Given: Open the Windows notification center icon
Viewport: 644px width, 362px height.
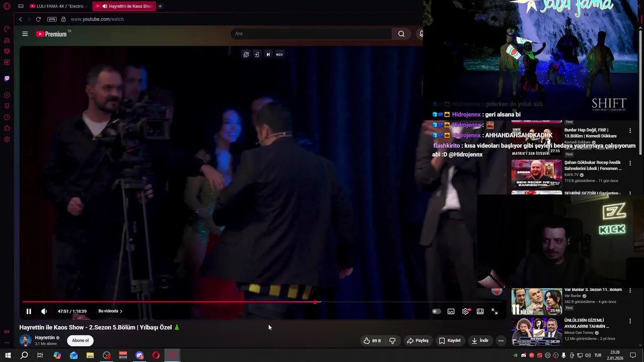Looking at the screenshot, I should pos(633,355).
